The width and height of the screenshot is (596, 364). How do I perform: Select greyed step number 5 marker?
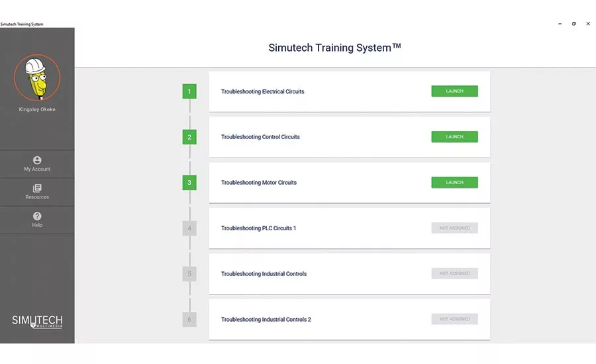click(x=189, y=273)
